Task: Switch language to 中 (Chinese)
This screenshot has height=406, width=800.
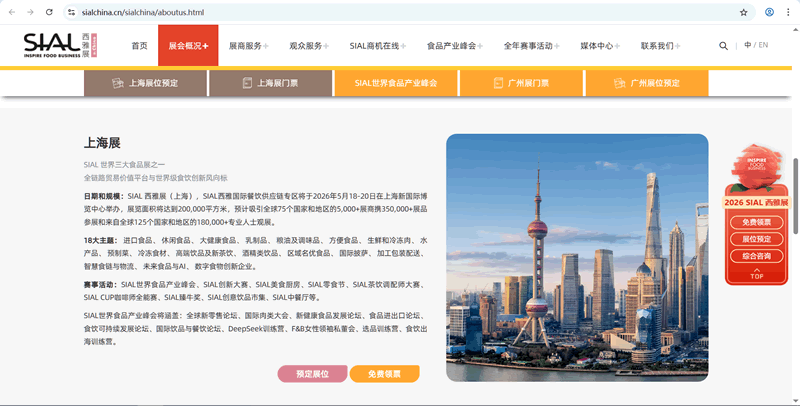Action: click(x=747, y=45)
